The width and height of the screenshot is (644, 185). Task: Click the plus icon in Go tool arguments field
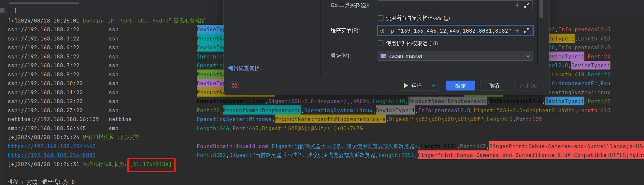[517, 5]
